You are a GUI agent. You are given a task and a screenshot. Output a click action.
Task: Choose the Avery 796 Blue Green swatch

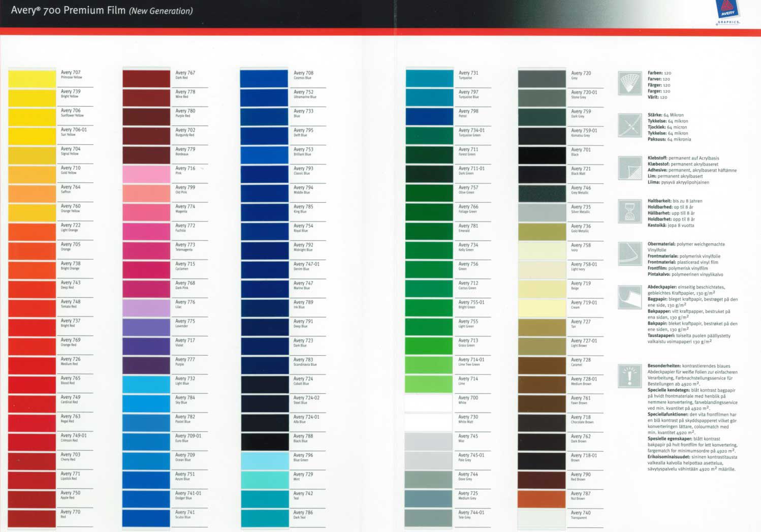(264, 461)
